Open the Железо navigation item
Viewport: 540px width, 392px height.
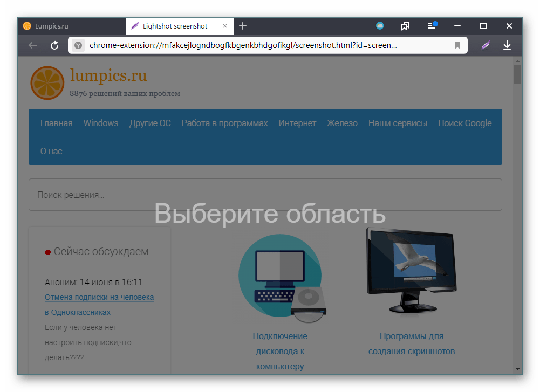tap(342, 123)
